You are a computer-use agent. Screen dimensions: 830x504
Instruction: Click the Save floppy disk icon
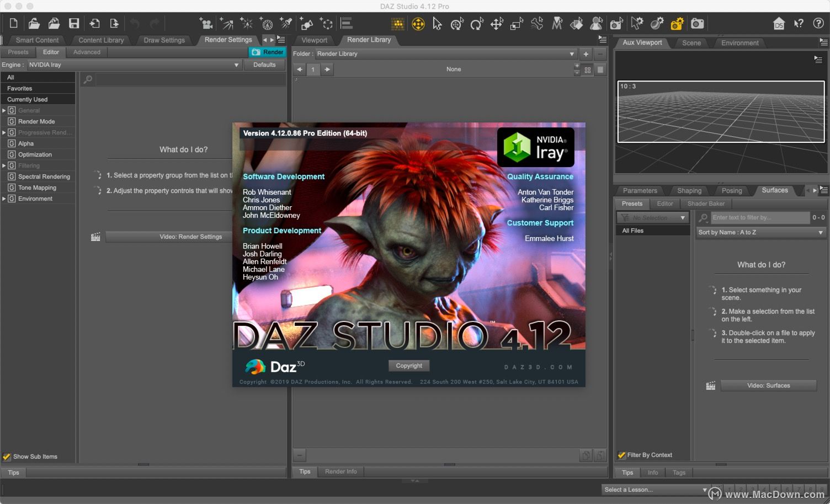click(74, 24)
